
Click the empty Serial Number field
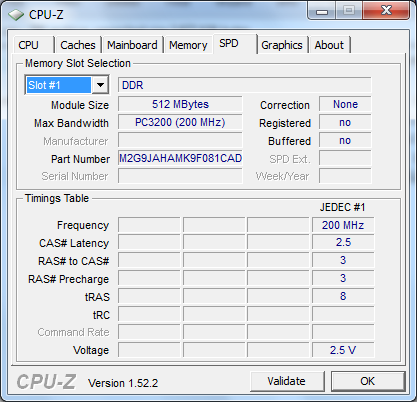[180, 176]
